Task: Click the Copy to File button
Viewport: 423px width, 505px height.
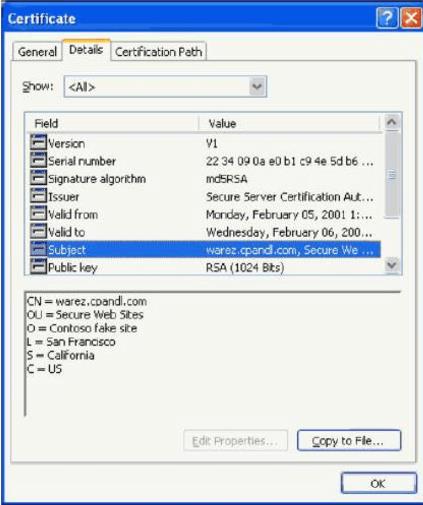Action: click(x=349, y=441)
